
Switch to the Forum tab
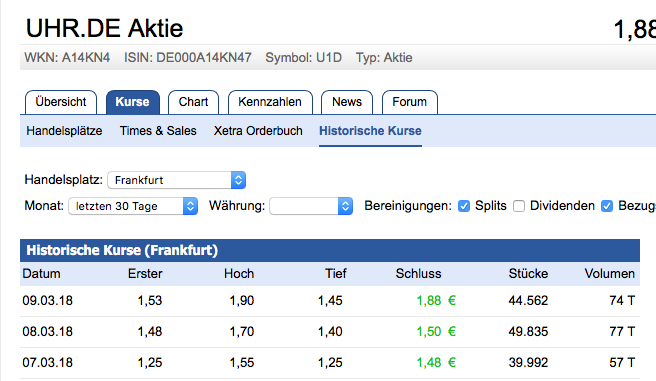(x=410, y=102)
